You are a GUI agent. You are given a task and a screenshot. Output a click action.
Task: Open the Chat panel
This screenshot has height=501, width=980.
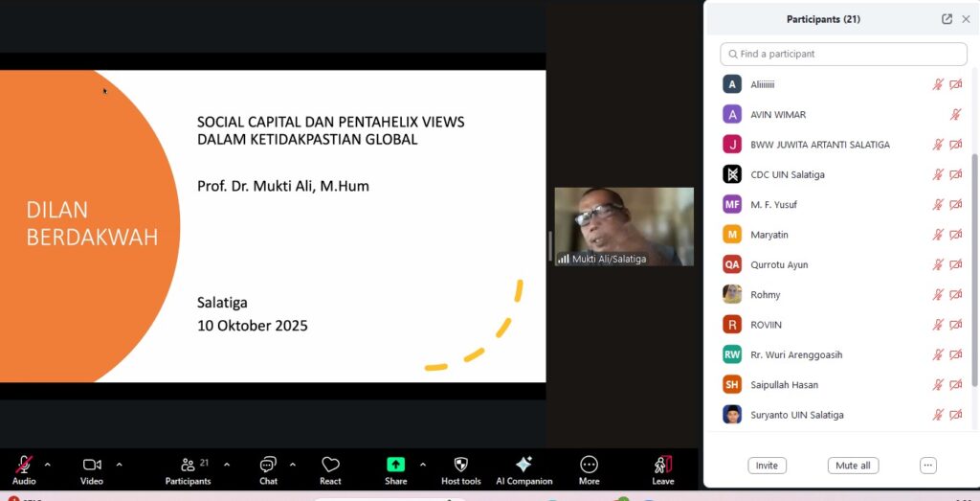(x=268, y=466)
